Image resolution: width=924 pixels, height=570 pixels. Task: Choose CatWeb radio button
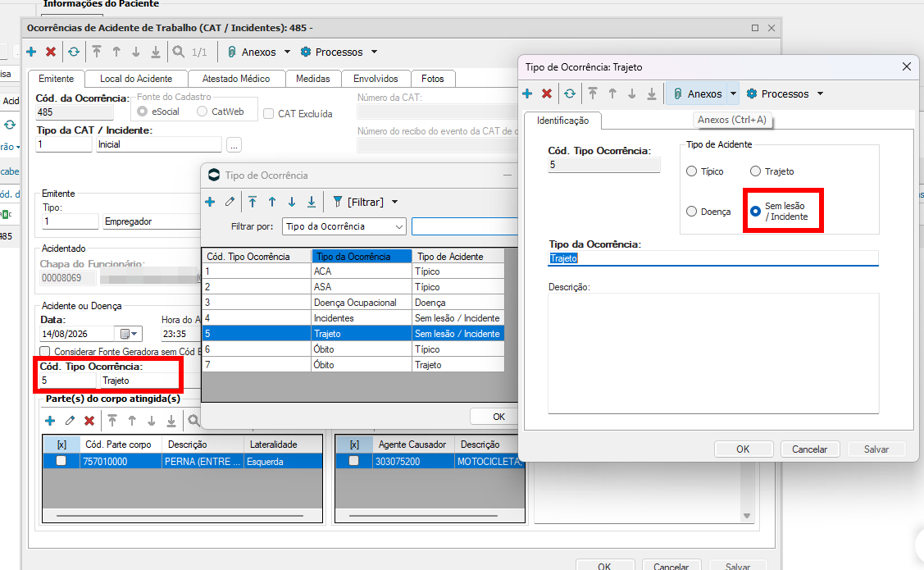(x=203, y=112)
